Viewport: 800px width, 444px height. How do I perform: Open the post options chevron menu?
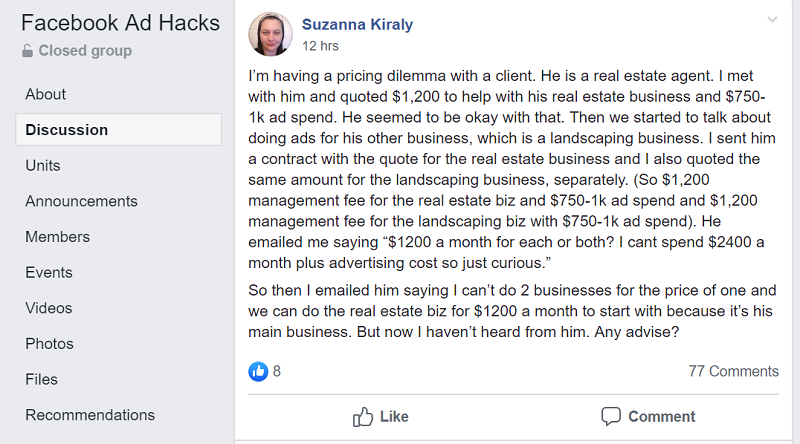pyautogui.click(x=772, y=20)
